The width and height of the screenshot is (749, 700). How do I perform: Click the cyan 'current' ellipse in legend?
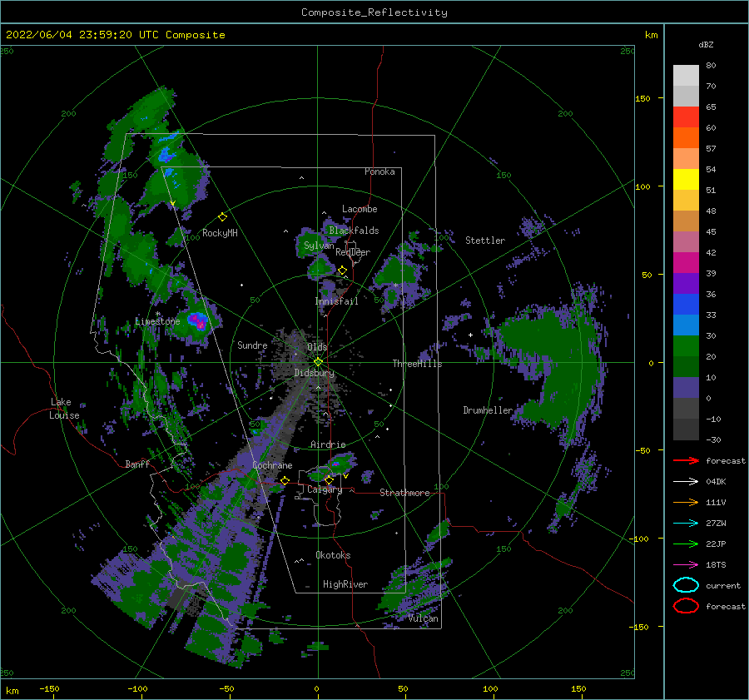click(686, 585)
